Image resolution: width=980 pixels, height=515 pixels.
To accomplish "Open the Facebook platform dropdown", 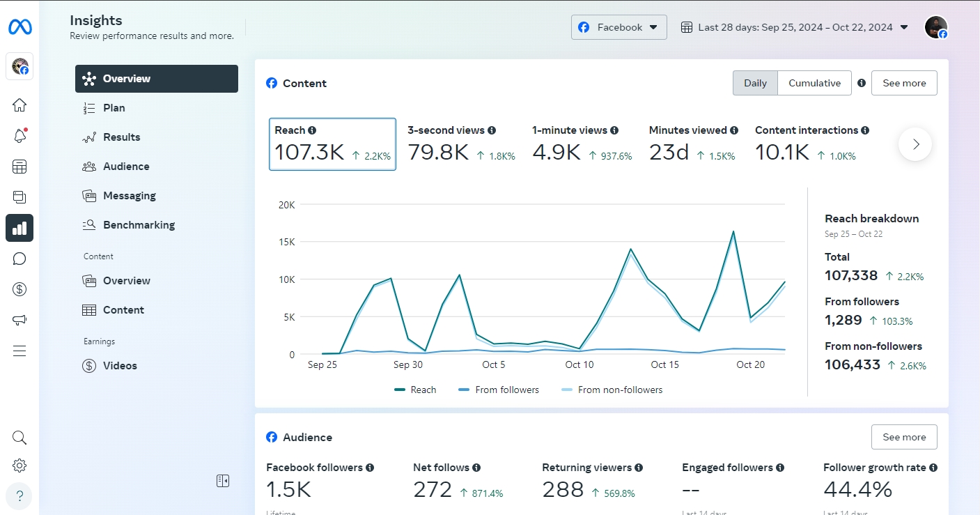I will pos(619,27).
